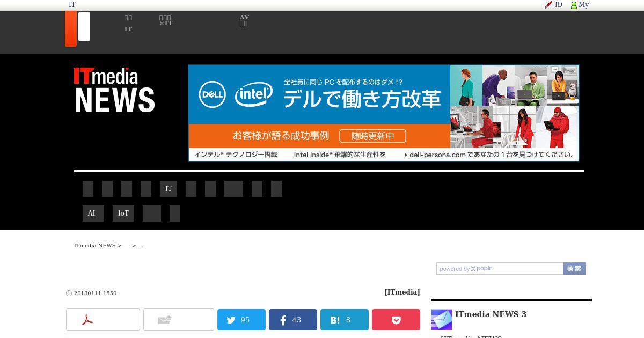The image size is (644, 338).
Task: Click the ITmedia NEWS breadcrumb link
Action: coord(95,246)
